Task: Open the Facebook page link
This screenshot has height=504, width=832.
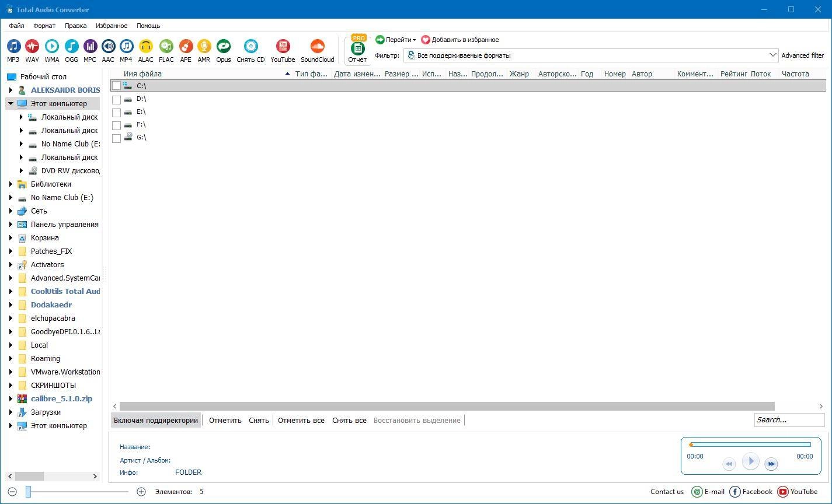Action: tap(751, 492)
